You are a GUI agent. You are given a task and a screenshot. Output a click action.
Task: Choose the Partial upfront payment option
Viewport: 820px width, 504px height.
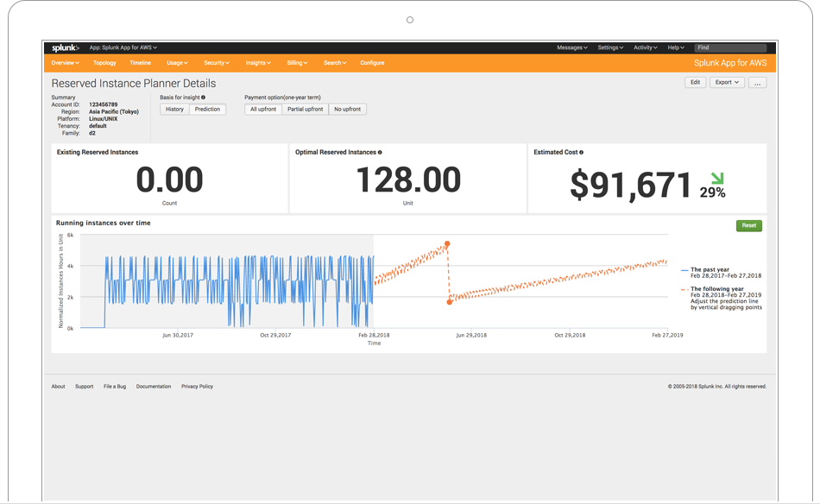click(306, 110)
